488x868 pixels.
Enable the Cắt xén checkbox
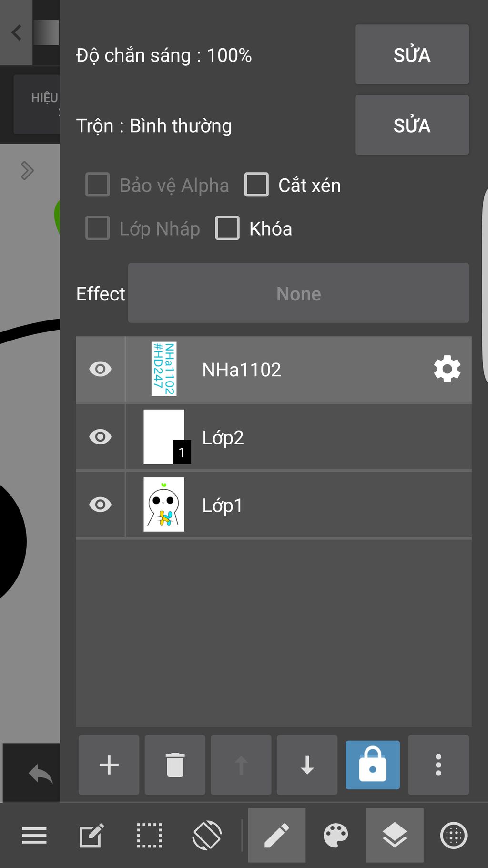pyautogui.click(x=256, y=185)
